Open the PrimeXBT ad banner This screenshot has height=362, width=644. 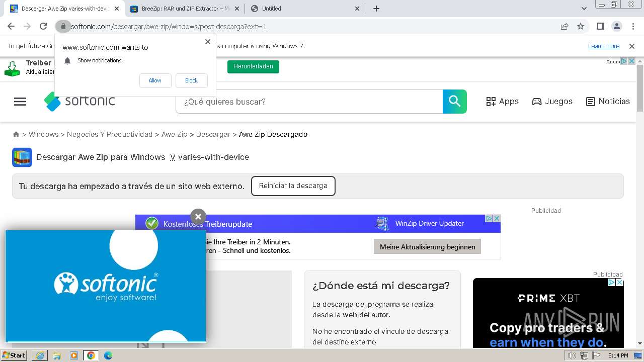click(548, 313)
